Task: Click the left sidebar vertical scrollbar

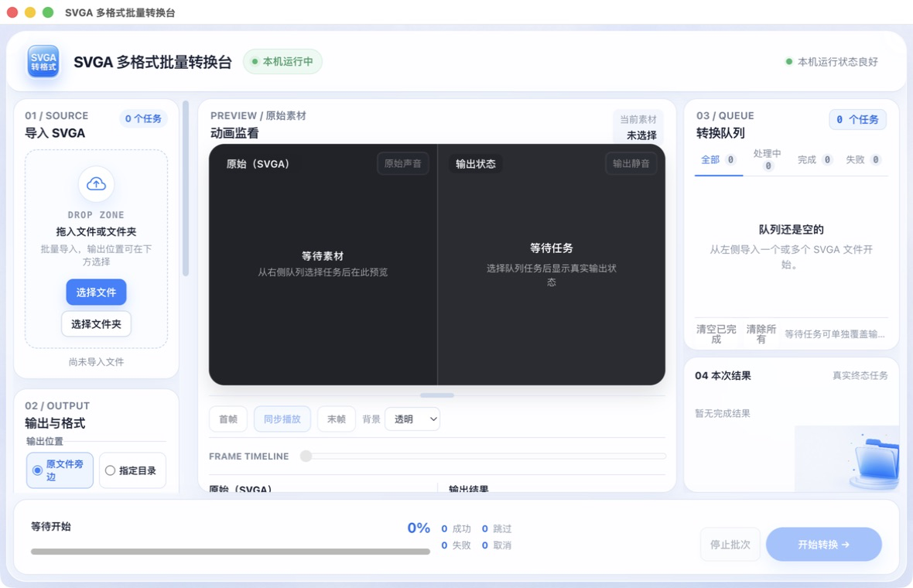Action: pyautogui.click(x=186, y=188)
